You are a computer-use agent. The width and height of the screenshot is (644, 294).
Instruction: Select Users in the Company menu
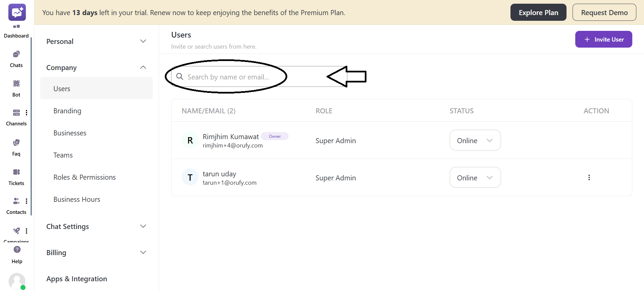[x=96, y=89]
